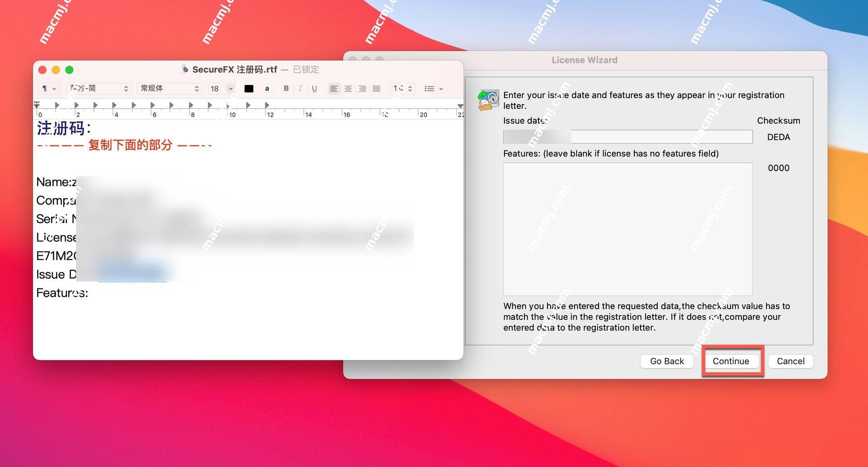Click the 注册码 heading text
The width and height of the screenshot is (868, 467).
coord(64,128)
